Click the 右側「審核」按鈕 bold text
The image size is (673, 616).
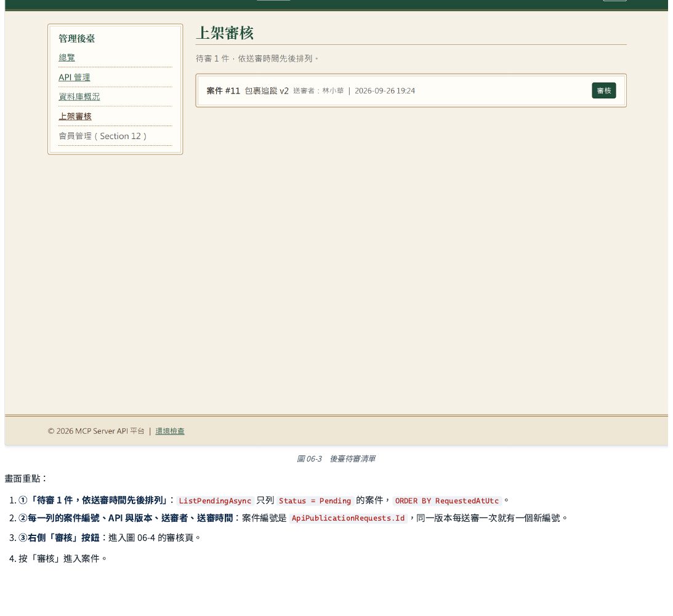pos(63,537)
